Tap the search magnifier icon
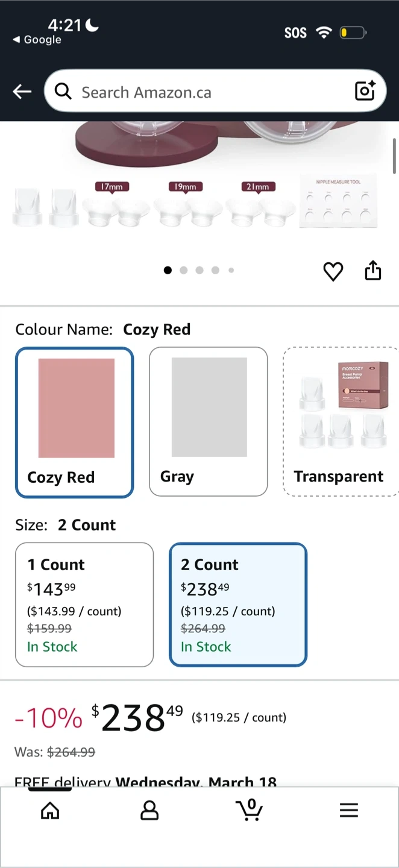399x868 pixels. (x=63, y=91)
